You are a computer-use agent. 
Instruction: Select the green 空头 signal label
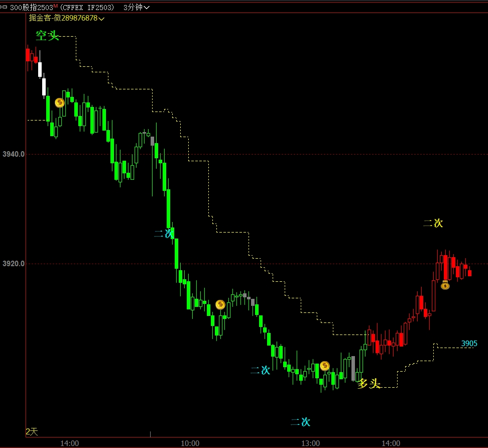[x=47, y=36]
